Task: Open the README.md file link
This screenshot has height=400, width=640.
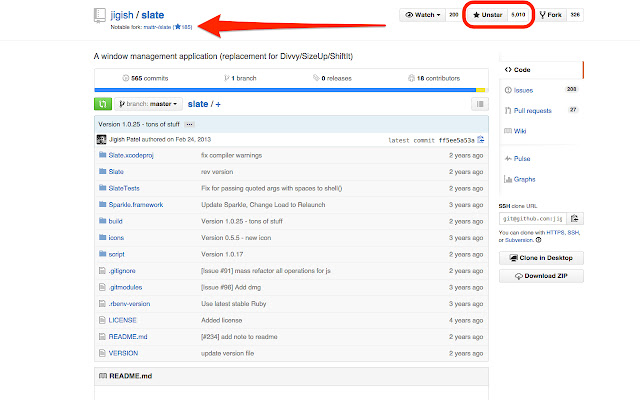Action: coord(128,337)
